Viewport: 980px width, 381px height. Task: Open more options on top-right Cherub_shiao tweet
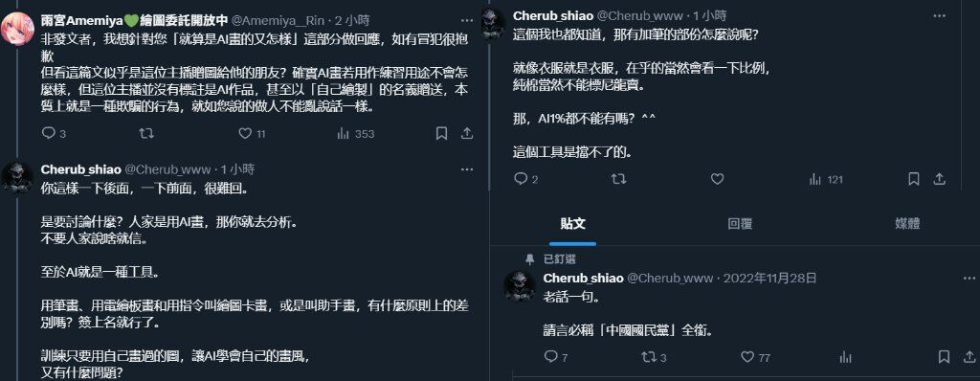click(940, 15)
